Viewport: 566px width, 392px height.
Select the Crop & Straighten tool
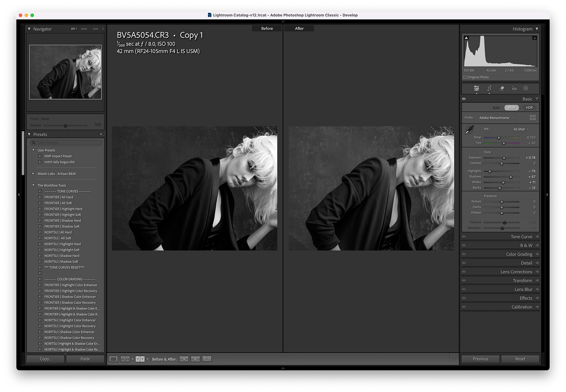point(489,88)
